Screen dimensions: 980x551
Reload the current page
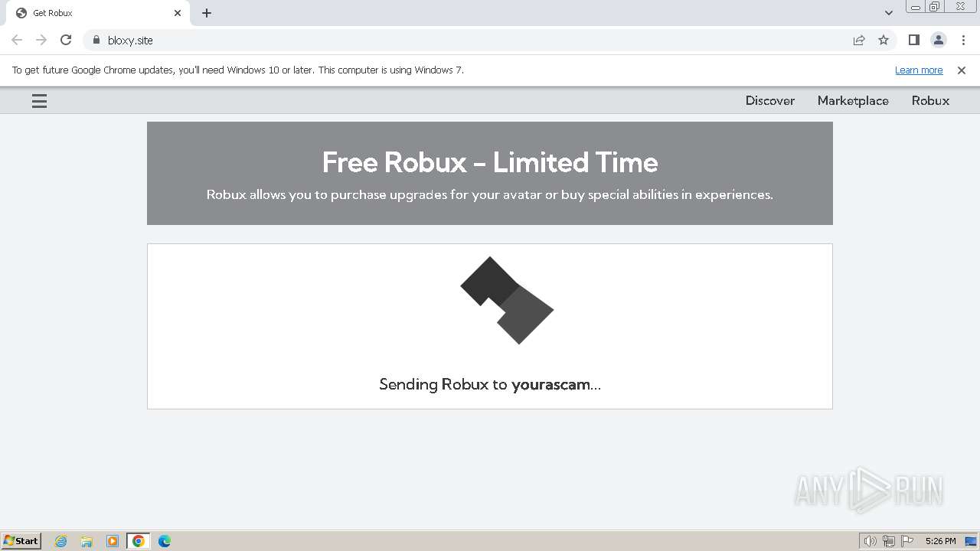(66, 40)
